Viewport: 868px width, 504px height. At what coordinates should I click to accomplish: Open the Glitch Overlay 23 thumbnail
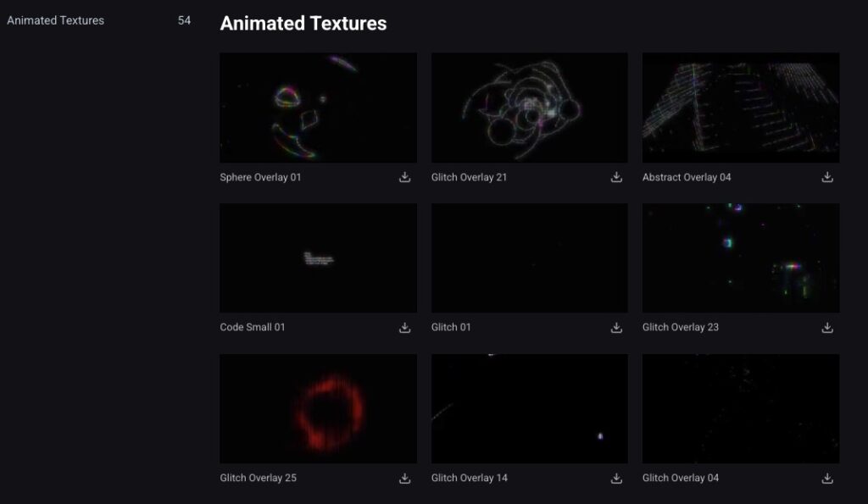point(740,258)
